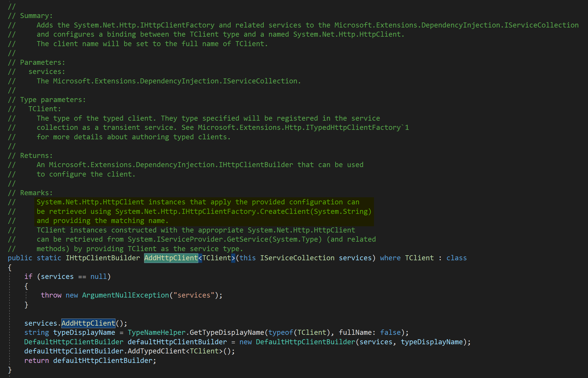
Task: Click the TypeNameHelper class reference
Action: tap(156, 332)
